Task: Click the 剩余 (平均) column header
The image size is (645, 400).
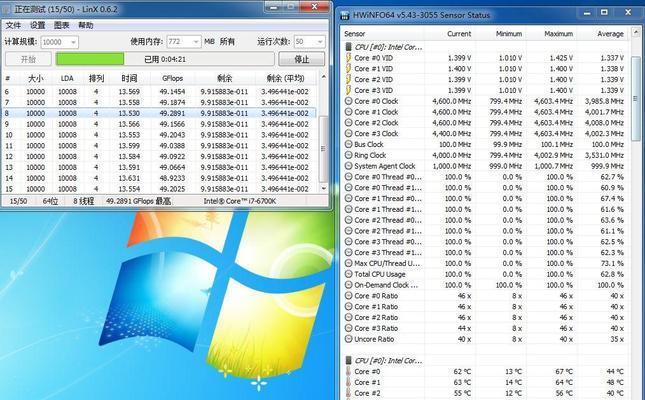Action: click(x=285, y=78)
